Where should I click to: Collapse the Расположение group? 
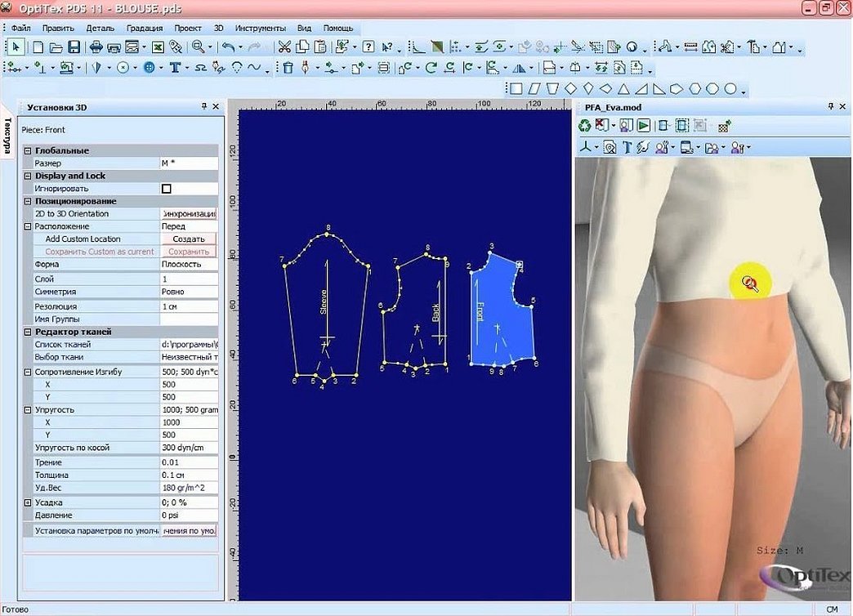28,226
